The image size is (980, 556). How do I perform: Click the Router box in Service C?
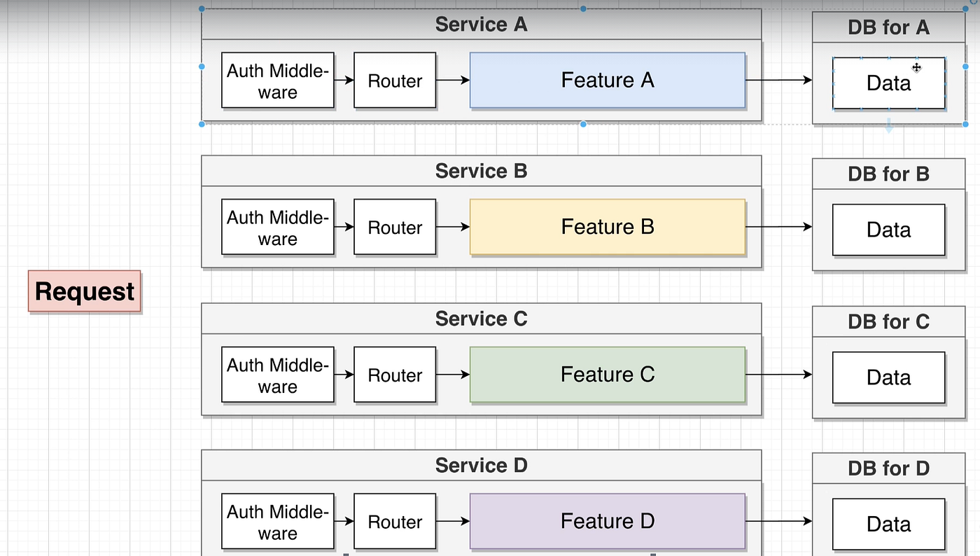point(395,375)
